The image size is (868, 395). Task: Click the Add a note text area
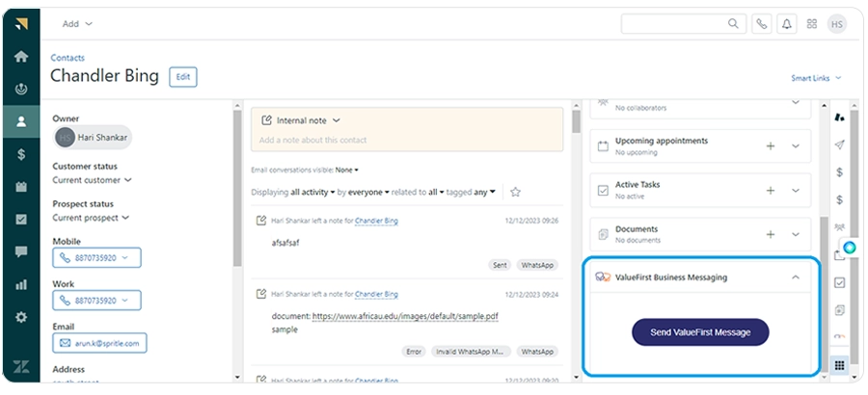coord(407,140)
